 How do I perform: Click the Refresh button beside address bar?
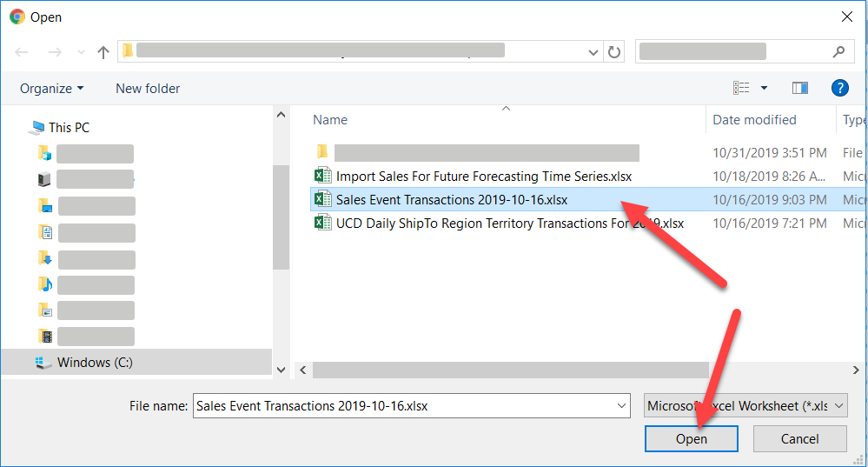[614, 52]
